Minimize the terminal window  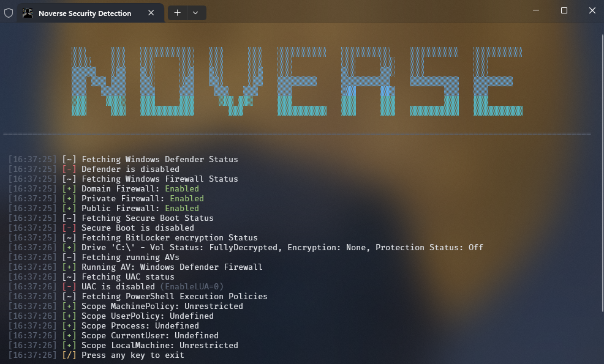[x=536, y=10]
